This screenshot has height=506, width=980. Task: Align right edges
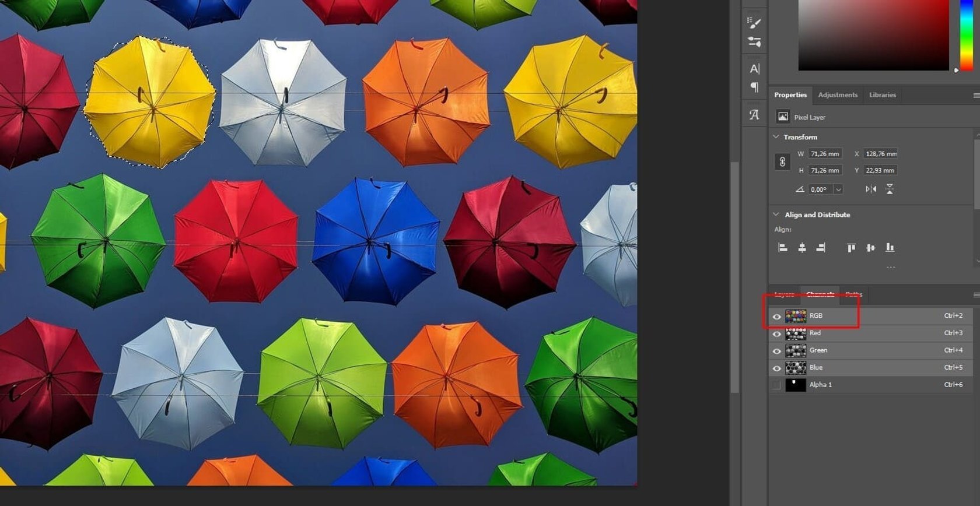(821, 248)
